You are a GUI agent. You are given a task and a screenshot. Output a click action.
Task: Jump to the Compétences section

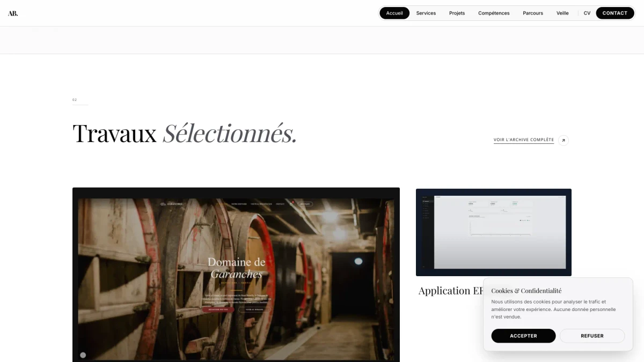[x=494, y=13]
